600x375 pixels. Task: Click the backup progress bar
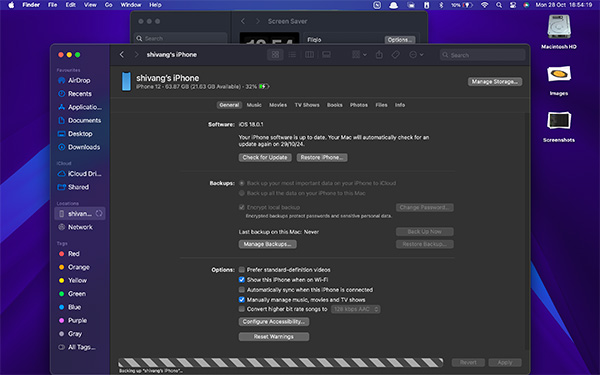pyautogui.click(x=280, y=362)
